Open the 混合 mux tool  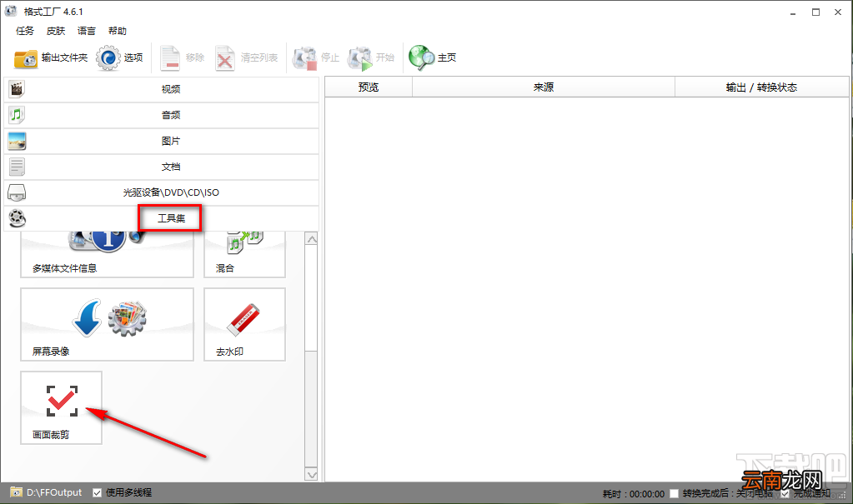(x=245, y=254)
